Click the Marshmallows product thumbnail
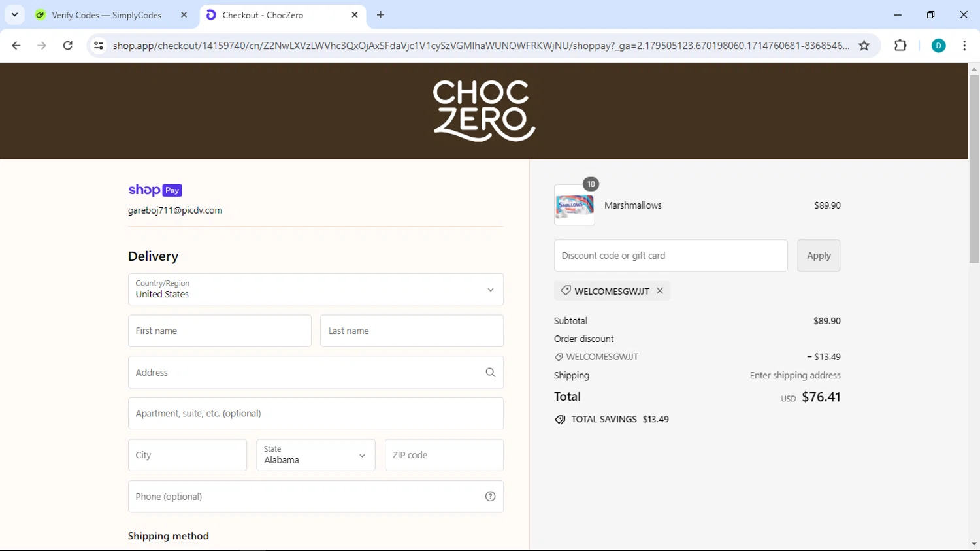The height and width of the screenshot is (551, 980). pos(574,205)
